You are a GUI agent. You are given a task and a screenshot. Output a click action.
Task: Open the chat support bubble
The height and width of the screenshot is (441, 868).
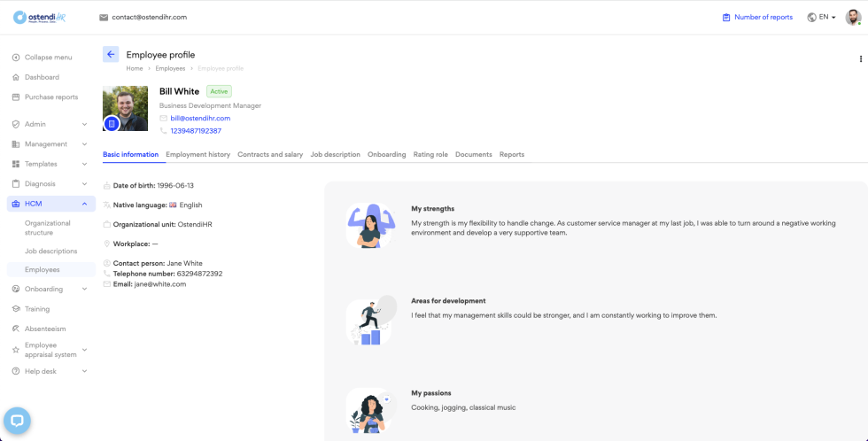[x=18, y=421]
